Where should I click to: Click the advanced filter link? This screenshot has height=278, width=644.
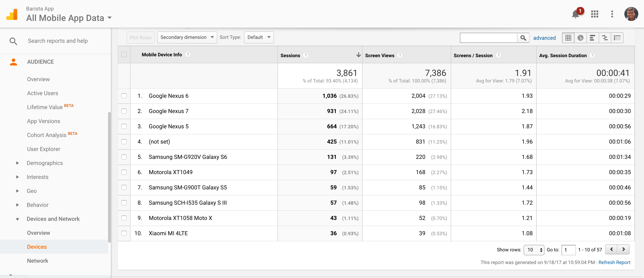pos(544,38)
